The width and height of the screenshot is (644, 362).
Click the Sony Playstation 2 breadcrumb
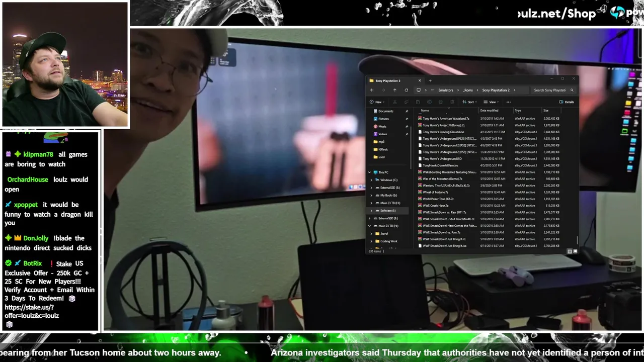(x=496, y=90)
